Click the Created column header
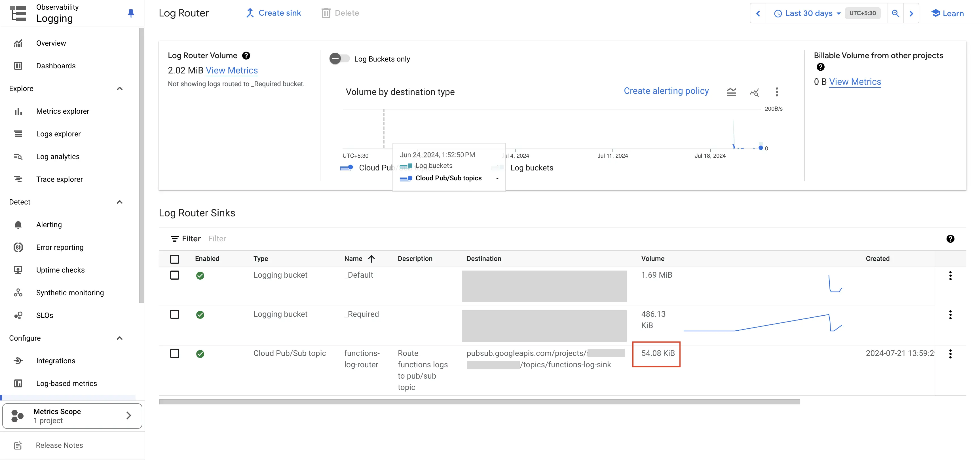Image resolution: width=980 pixels, height=460 pixels. (x=877, y=259)
